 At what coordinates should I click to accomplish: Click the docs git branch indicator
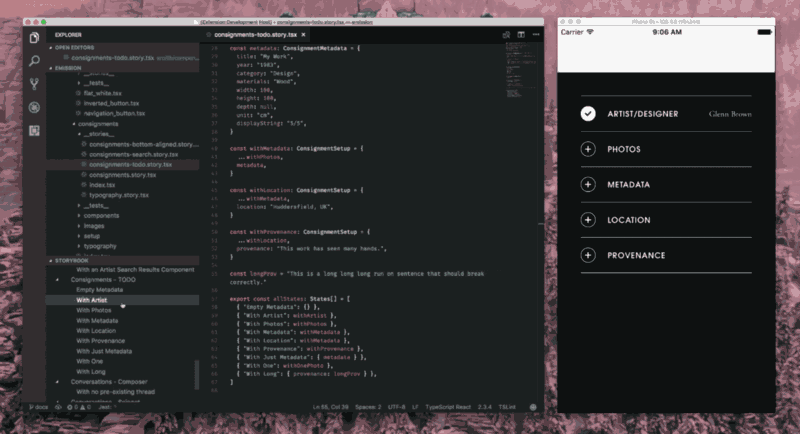coord(39,407)
